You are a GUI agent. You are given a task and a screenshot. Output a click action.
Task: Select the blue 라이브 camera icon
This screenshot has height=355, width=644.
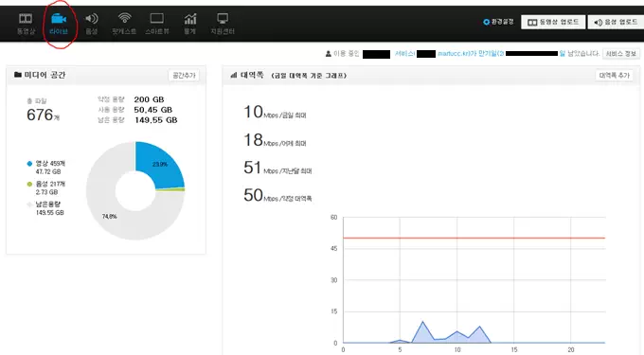click(59, 19)
